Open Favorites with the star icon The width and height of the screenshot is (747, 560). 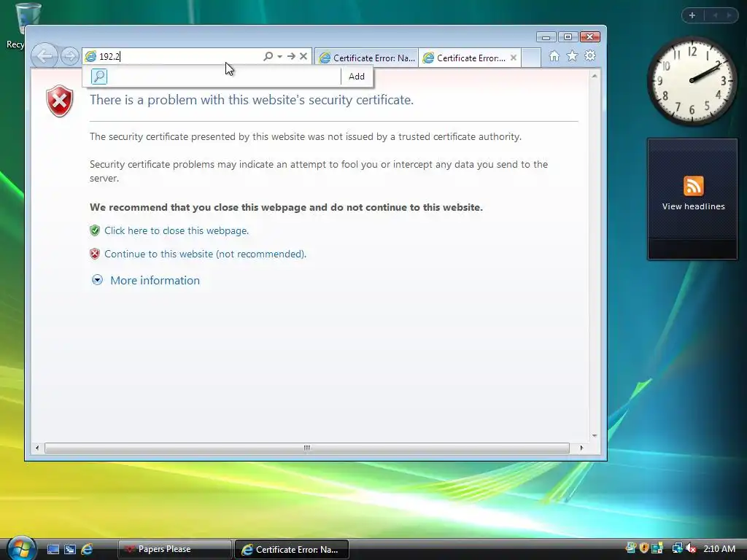pos(572,56)
